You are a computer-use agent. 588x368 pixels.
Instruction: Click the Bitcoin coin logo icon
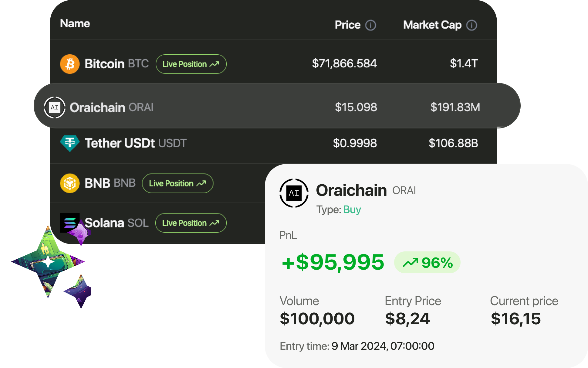70,64
